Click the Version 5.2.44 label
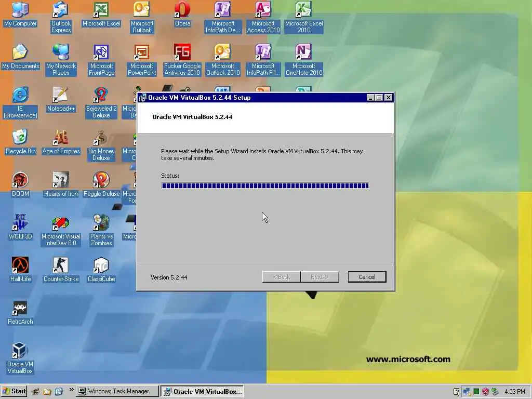The width and height of the screenshot is (532, 399). point(169,277)
